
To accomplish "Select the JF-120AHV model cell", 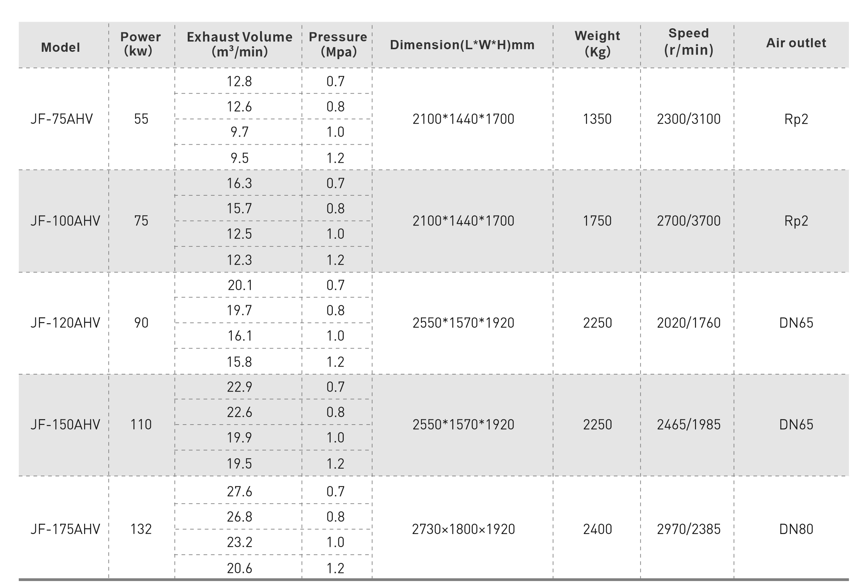I will pos(65,323).
